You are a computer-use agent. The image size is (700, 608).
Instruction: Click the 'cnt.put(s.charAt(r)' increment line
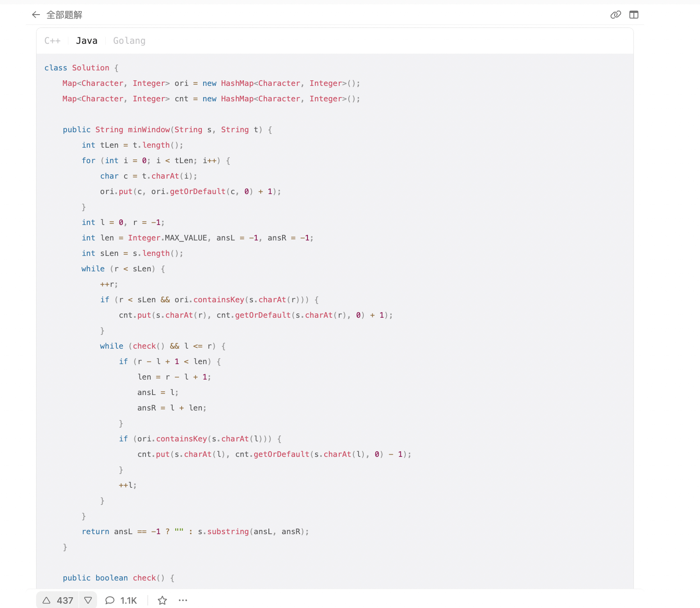tap(256, 315)
